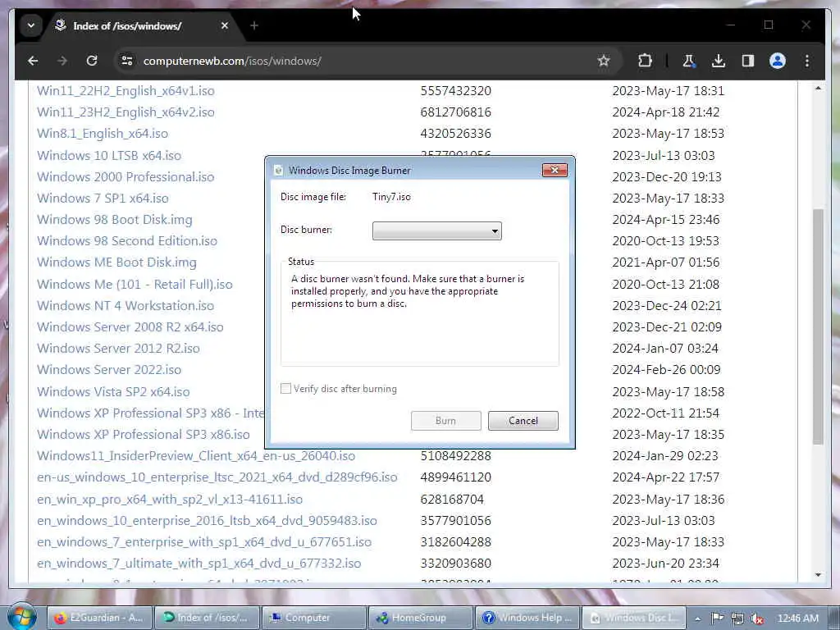Click Windows 7 SP1 x64.iso link
This screenshot has height=630, width=840.
pos(103,199)
